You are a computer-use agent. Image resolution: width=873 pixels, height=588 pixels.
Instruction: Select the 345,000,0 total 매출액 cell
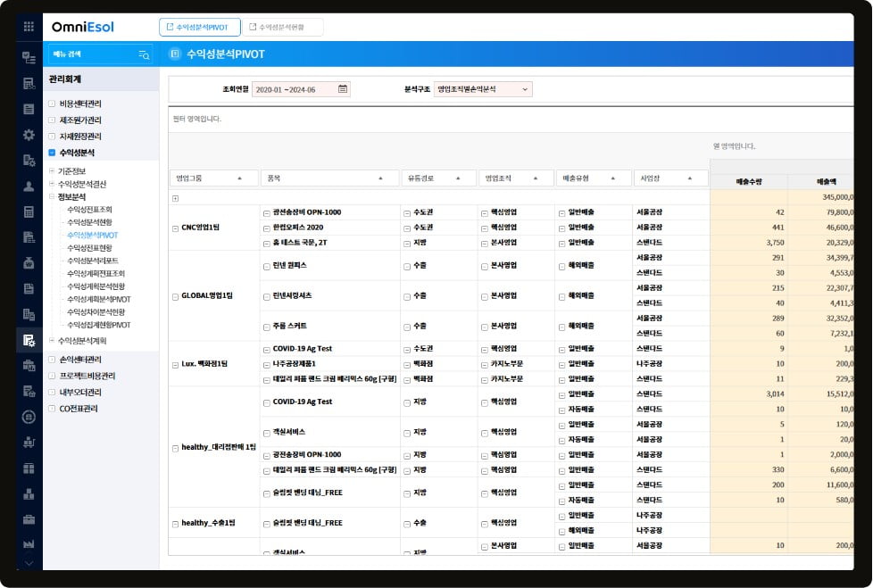tap(821, 197)
